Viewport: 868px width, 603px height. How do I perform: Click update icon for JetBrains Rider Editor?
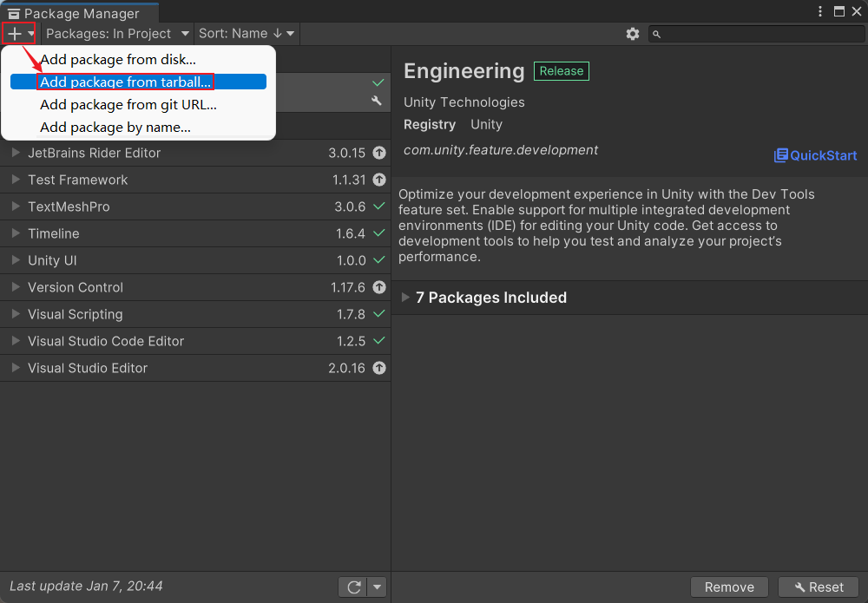[x=379, y=153]
